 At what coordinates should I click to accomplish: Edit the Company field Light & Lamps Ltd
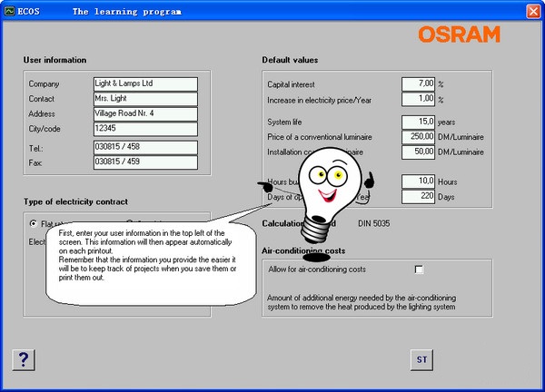tap(145, 84)
